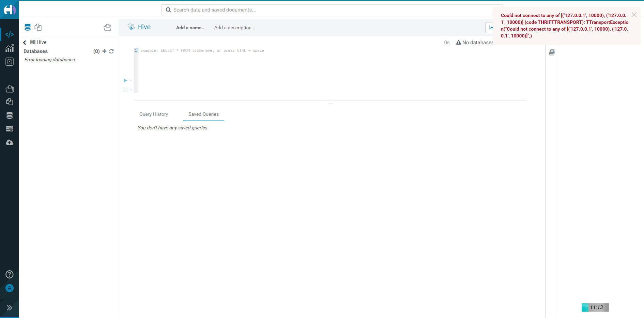Viewport: 644px width, 318px height.
Task: Open the SQL Editor from the left sidebar
Action: coord(9,34)
